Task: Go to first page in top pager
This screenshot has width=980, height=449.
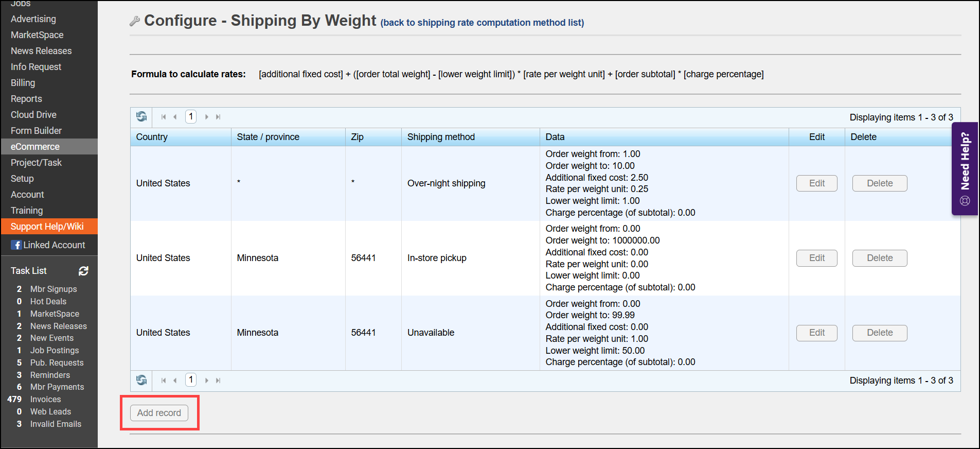Action: click(164, 117)
